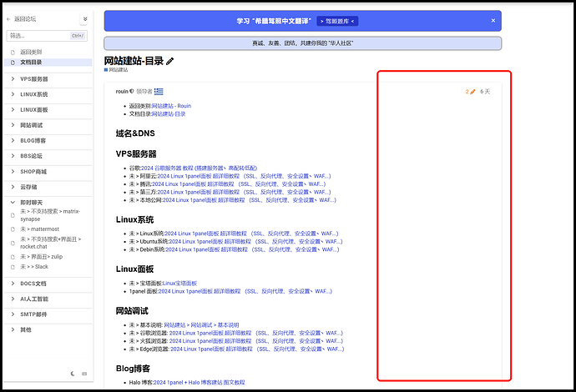576x392 pixels.
Task: Click the shield icon beside rouin
Action: 132,92
